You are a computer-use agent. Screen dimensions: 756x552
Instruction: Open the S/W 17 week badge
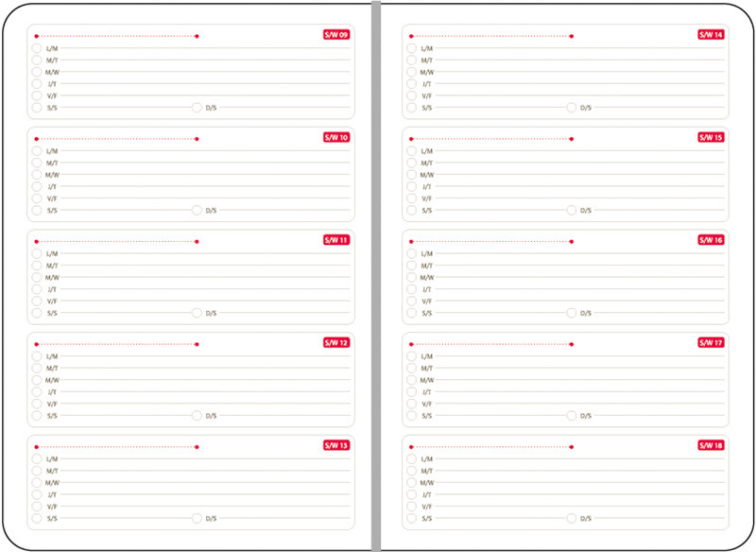tap(712, 342)
